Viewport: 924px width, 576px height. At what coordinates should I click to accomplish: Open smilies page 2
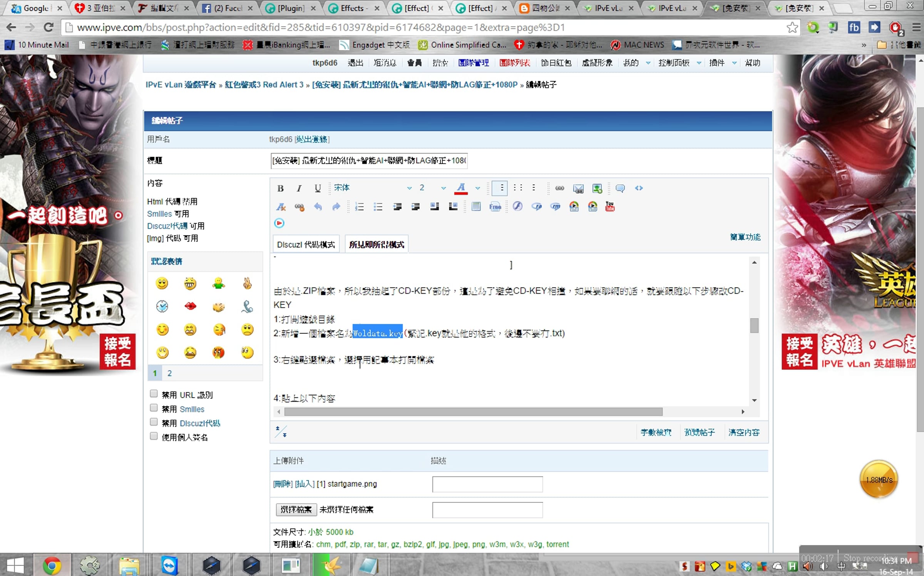(169, 373)
